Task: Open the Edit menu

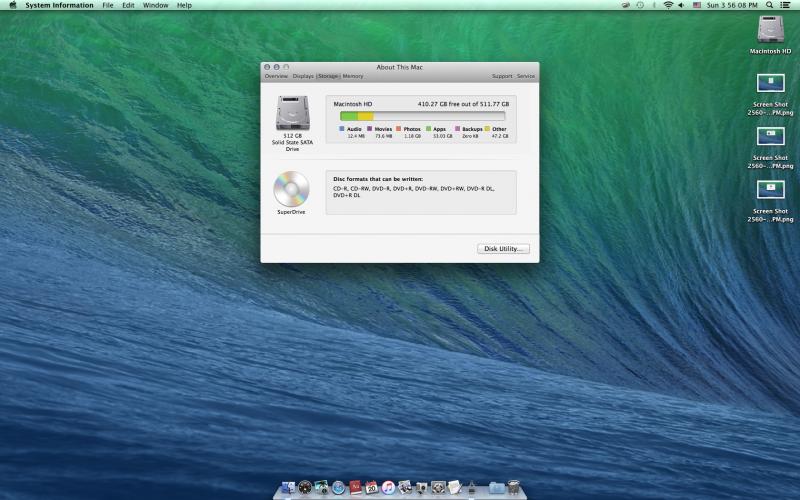Action: pyautogui.click(x=128, y=5)
